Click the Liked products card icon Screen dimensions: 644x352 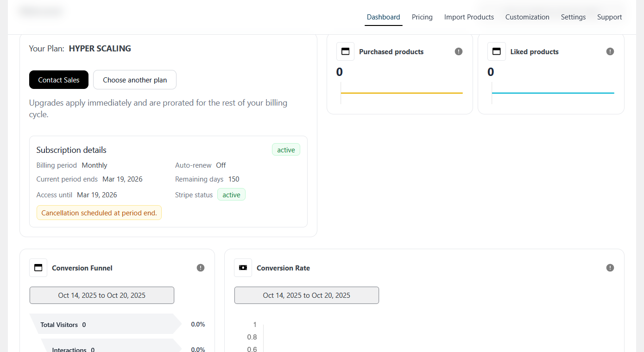497,51
